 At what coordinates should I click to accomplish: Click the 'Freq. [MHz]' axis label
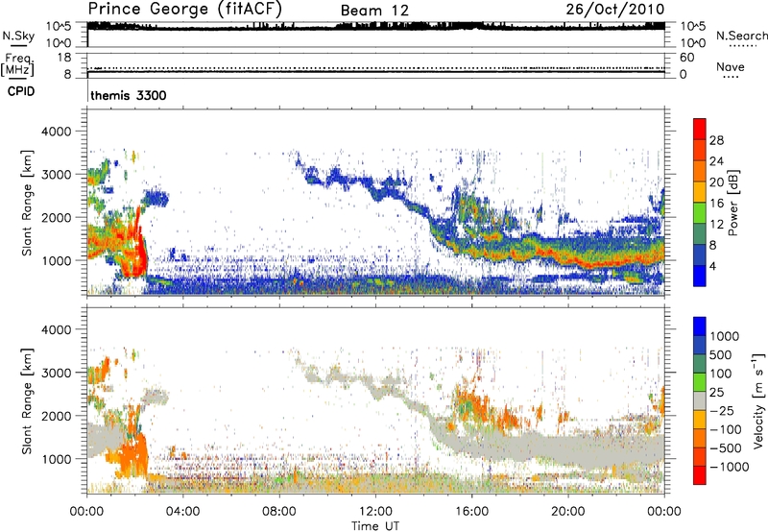coord(17,65)
